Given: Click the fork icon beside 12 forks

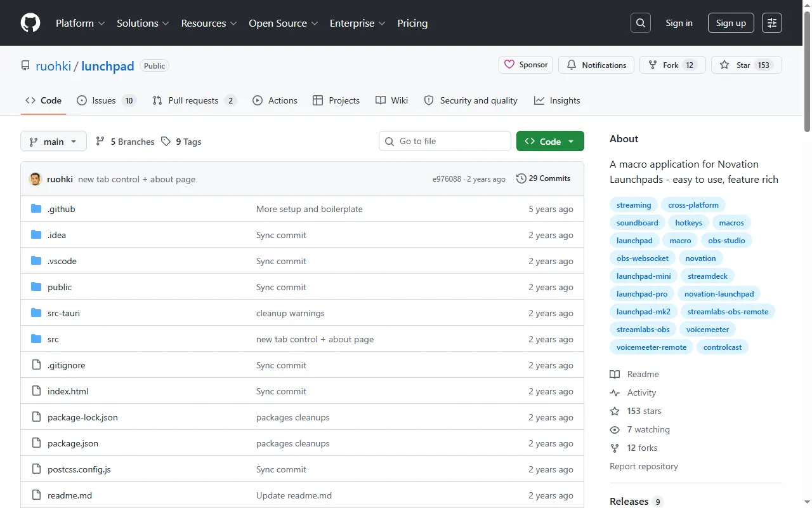Looking at the screenshot, I should click(615, 448).
